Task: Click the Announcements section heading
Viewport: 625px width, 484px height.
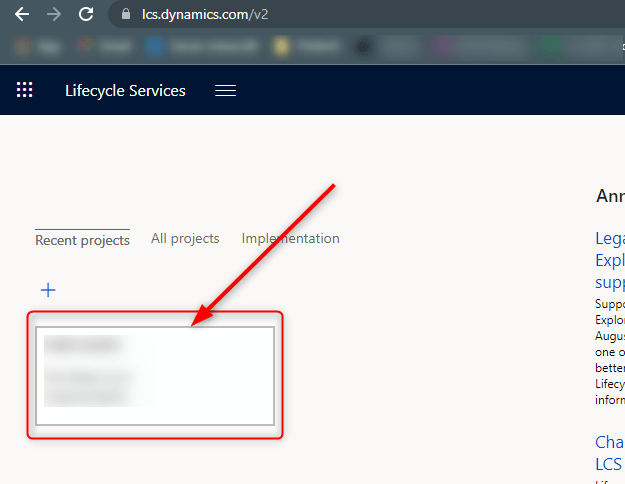Action: tap(609, 196)
